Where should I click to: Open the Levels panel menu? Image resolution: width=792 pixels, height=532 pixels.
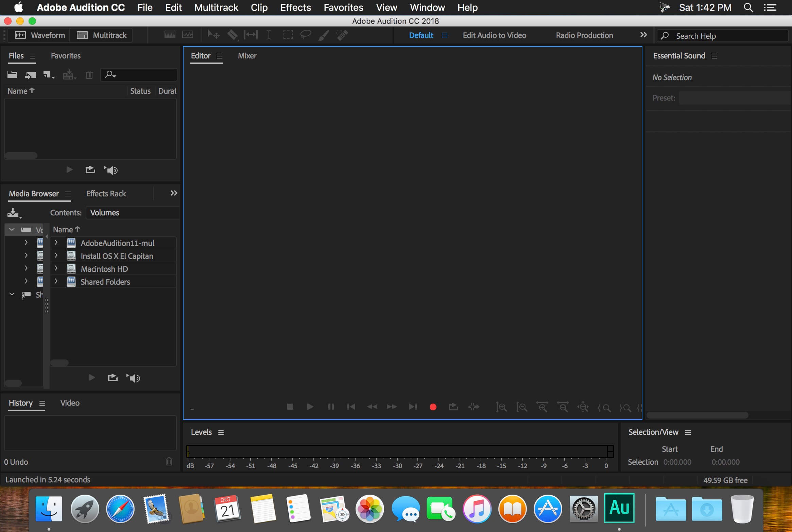(x=221, y=432)
